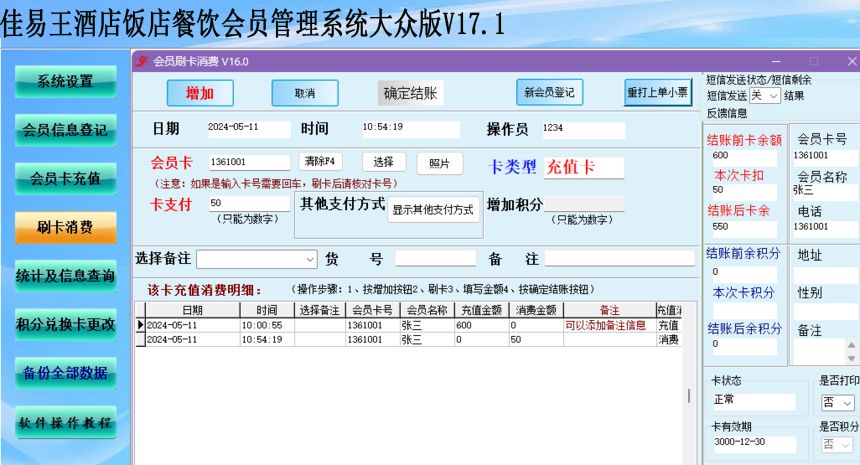Minimize the 会员刷卡消费 window

[x=776, y=61]
